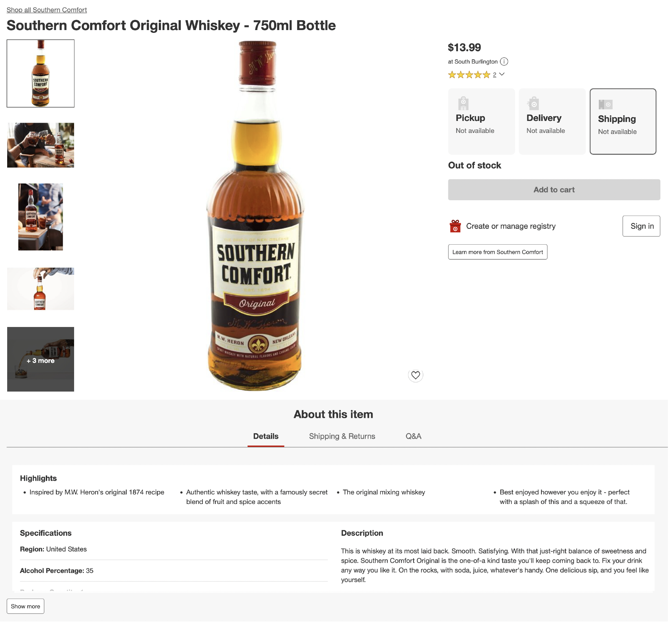Open 'Shop all Southern Comfort' link
Viewport: 672px width, 628px height.
point(47,10)
